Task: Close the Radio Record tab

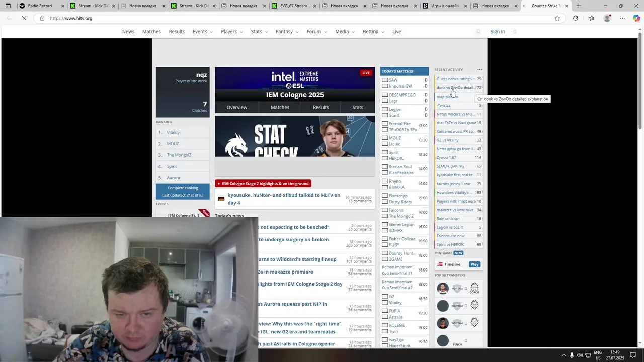Action: (63, 6)
